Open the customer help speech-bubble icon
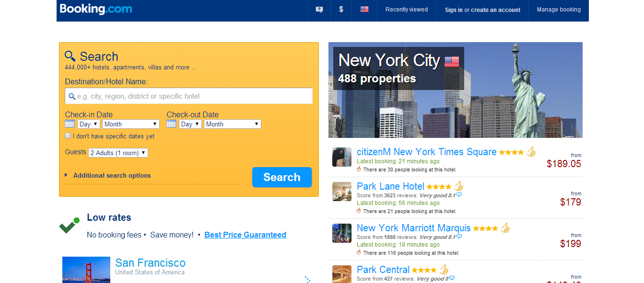Image resolution: width=644 pixels, height=283 pixels. point(319,10)
